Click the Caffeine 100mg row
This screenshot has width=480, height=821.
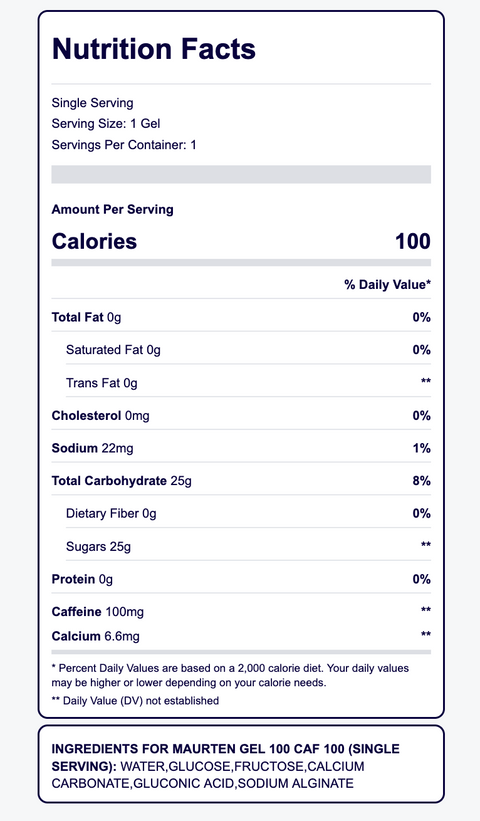(241, 612)
